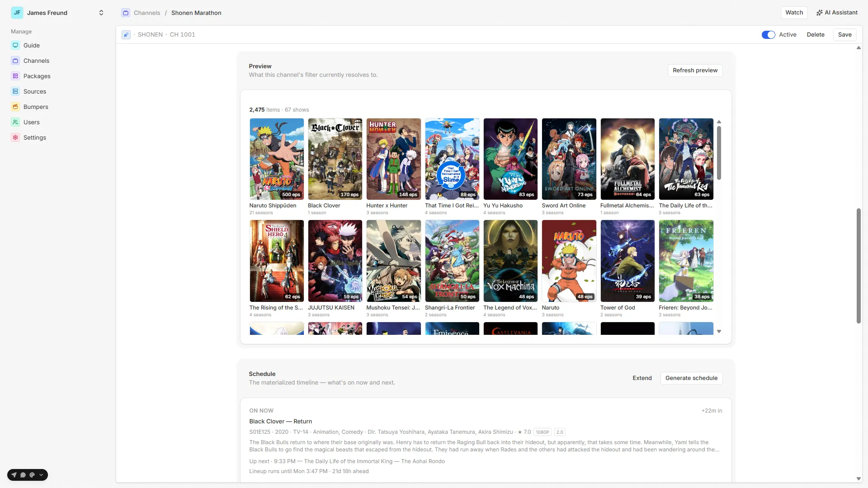This screenshot has height=488, width=868.
Task: Click the channel icon in breadcrumb
Action: tap(126, 13)
